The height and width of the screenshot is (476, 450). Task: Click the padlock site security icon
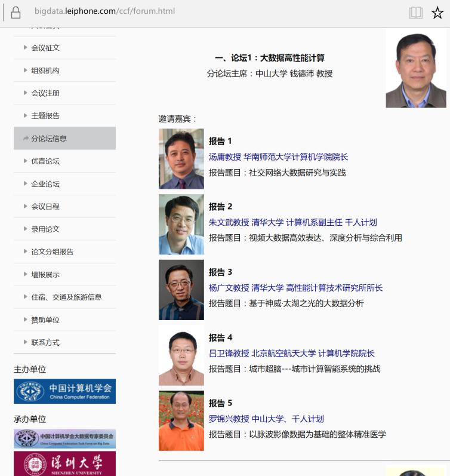(x=16, y=13)
